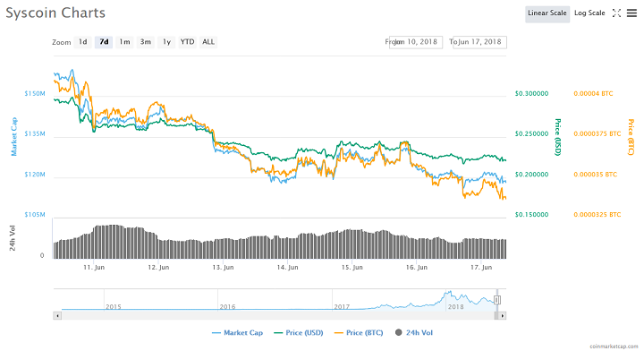The image size is (644, 351).
Task: Switch to Linear Scale
Action: [x=547, y=13]
